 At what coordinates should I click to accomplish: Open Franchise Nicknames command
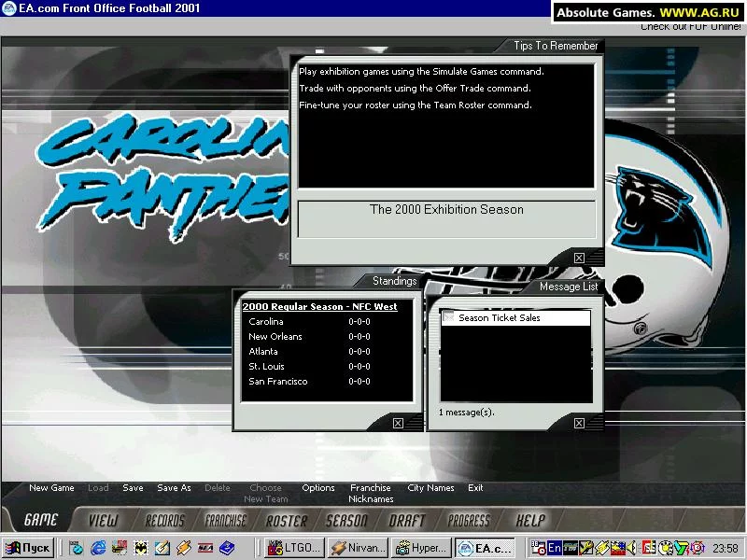[x=371, y=494]
